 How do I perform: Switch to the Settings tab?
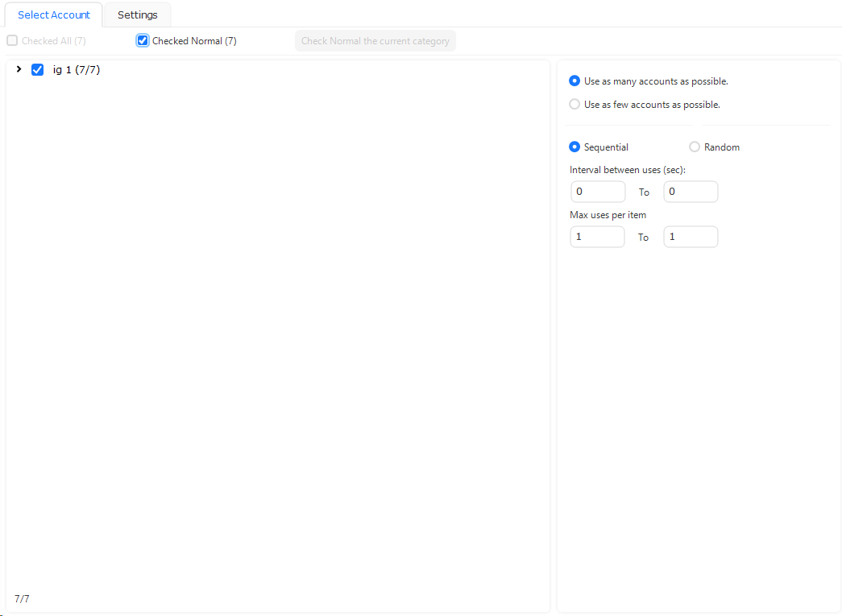point(137,14)
